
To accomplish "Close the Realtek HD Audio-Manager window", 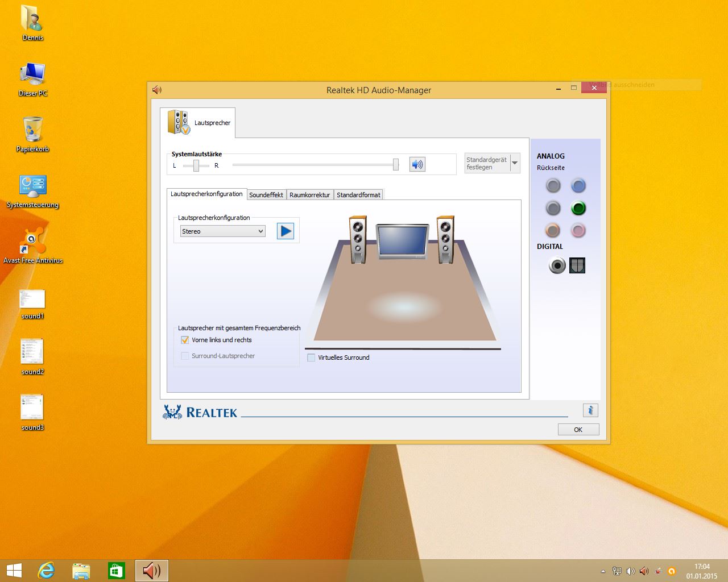I will coord(594,88).
